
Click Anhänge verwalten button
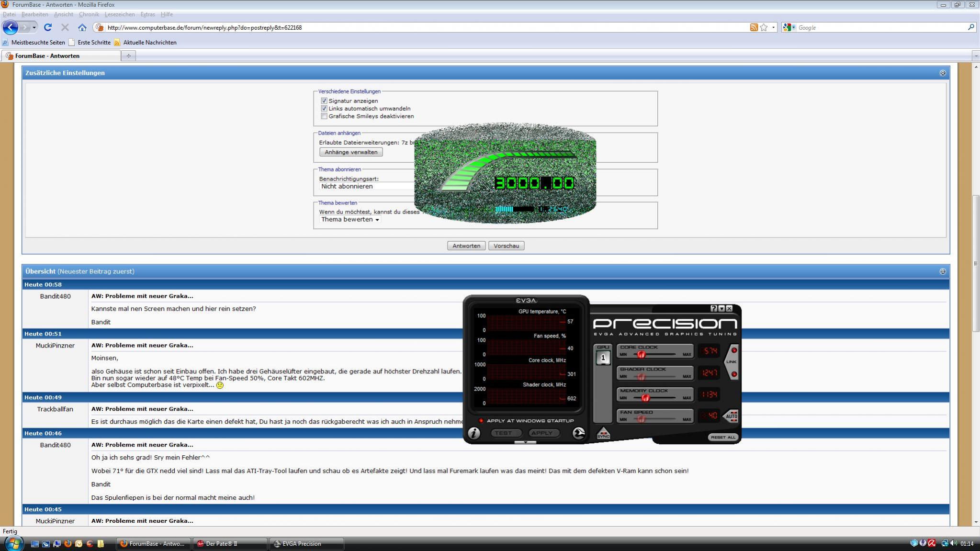click(x=350, y=152)
